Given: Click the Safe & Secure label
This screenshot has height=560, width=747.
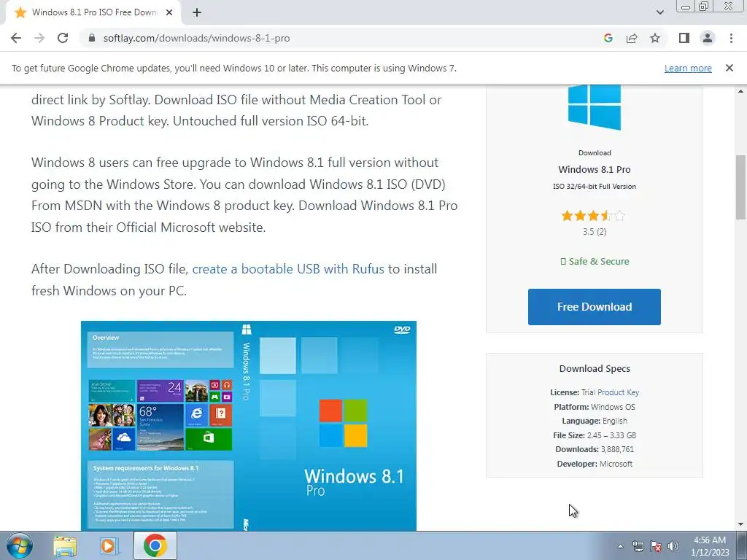Looking at the screenshot, I should (595, 262).
